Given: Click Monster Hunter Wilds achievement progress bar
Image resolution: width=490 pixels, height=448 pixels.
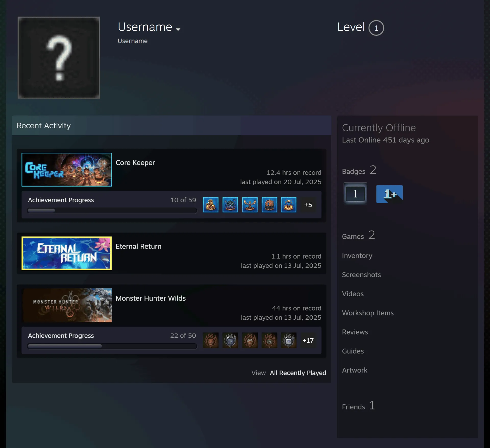Looking at the screenshot, I should (x=112, y=346).
